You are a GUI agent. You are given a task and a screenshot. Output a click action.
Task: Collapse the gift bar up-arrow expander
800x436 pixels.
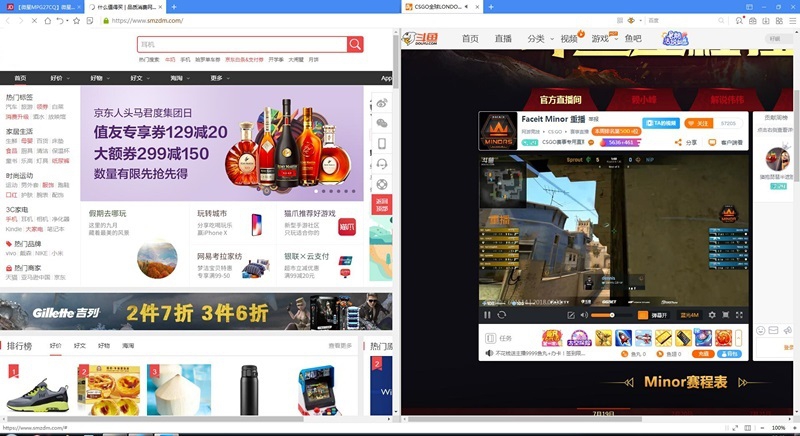point(738,338)
